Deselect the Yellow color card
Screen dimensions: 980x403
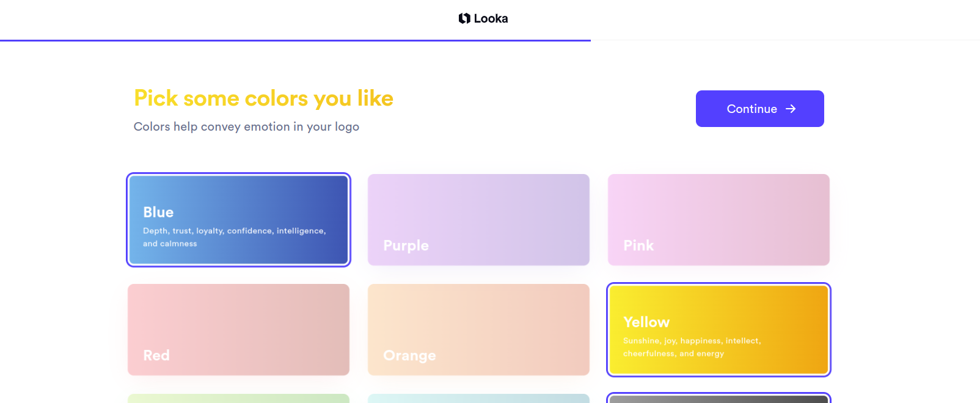tap(719, 330)
